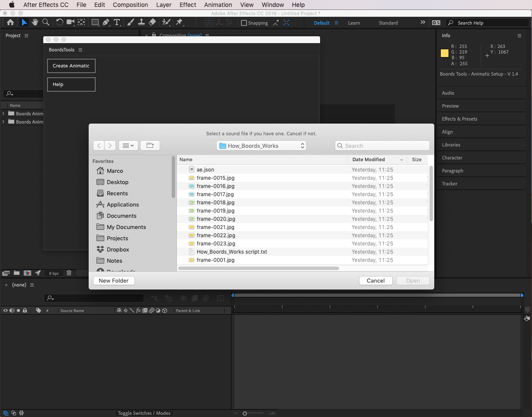532x417 pixels.
Task: Click the Create a new composition icon
Action: pyautogui.click(x=27, y=273)
